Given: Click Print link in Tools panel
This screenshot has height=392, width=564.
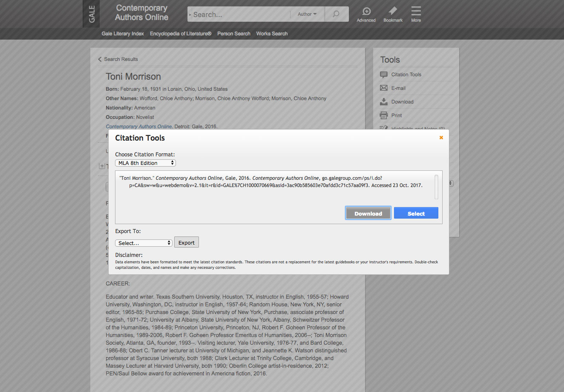Looking at the screenshot, I should tap(397, 115).
